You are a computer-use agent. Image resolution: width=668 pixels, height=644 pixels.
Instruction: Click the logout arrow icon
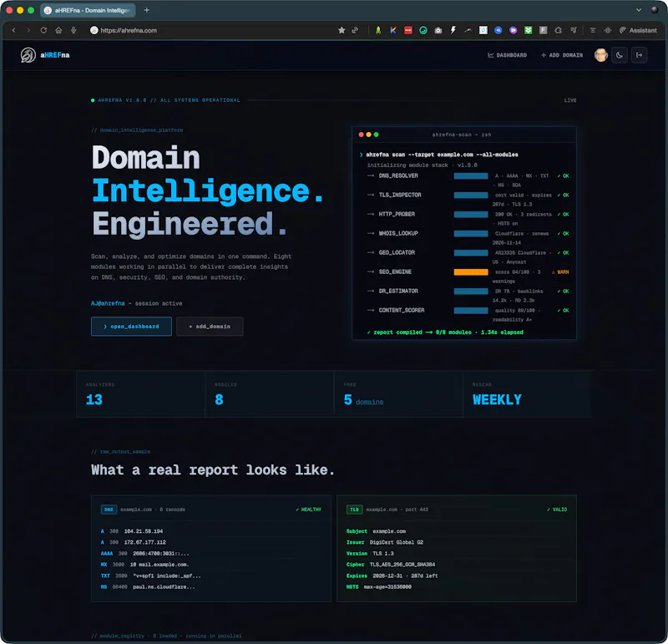[x=639, y=55]
